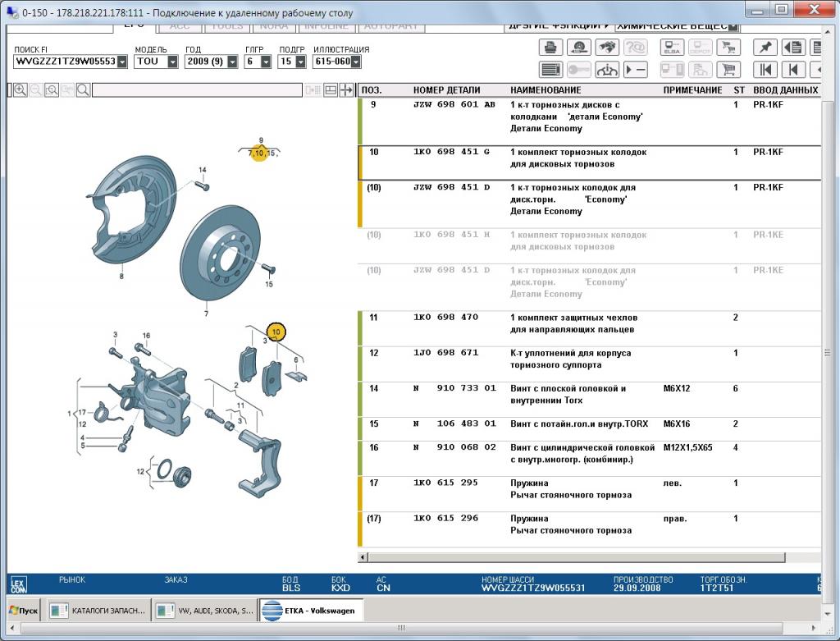Open the ДРУГИЕ ФУНКЦИИ menu
The image size is (840, 641).
click(558, 25)
